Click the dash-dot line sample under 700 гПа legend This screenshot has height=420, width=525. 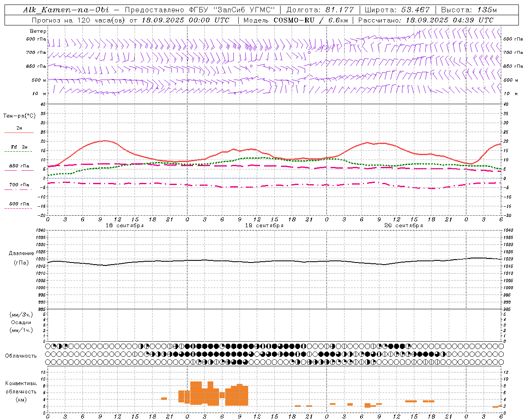[x=18, y=189]
